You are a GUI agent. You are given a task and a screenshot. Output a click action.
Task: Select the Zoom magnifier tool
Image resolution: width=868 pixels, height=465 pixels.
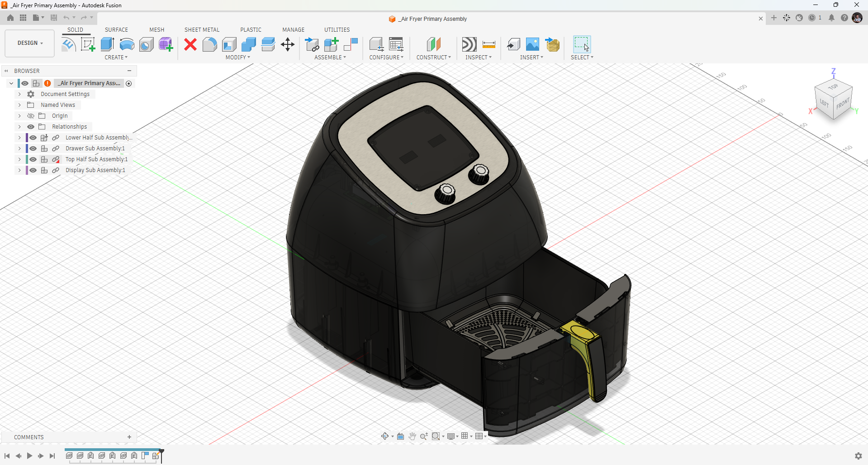(424, 436)
